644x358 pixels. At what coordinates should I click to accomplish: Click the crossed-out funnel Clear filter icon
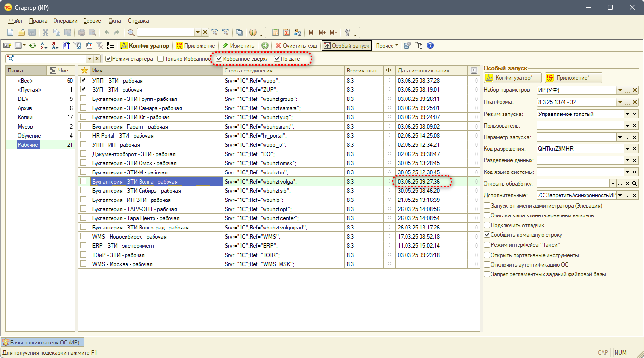pos(99,45)
